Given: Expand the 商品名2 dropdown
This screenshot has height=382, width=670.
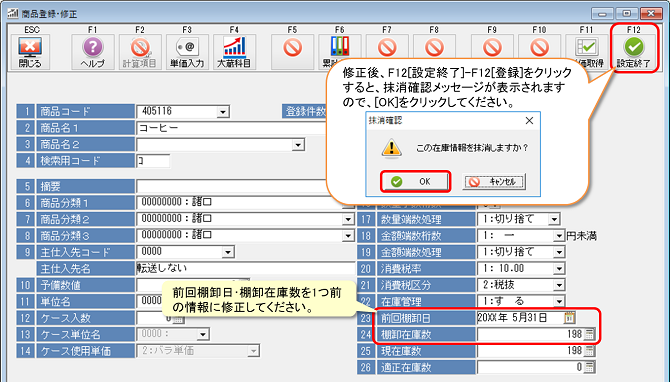Looking at the screenshot, I should [298, 145].
